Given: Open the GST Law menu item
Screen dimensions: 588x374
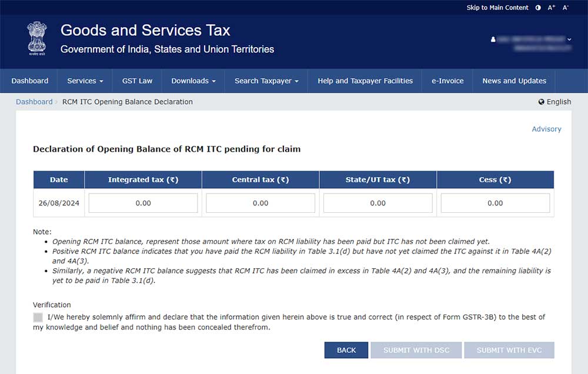Looking at the screenshot, I should point(137,81).
